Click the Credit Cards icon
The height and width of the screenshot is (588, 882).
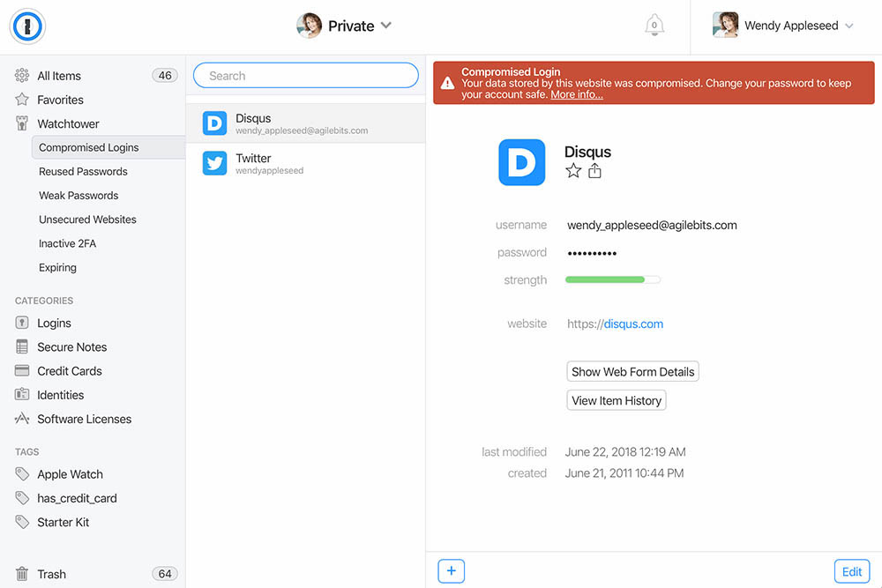(22, 371)
